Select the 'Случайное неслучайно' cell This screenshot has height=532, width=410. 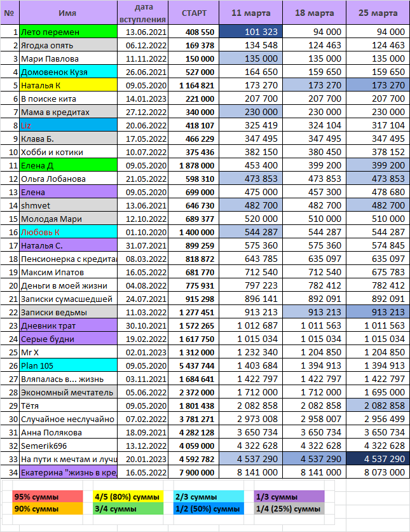68,419
